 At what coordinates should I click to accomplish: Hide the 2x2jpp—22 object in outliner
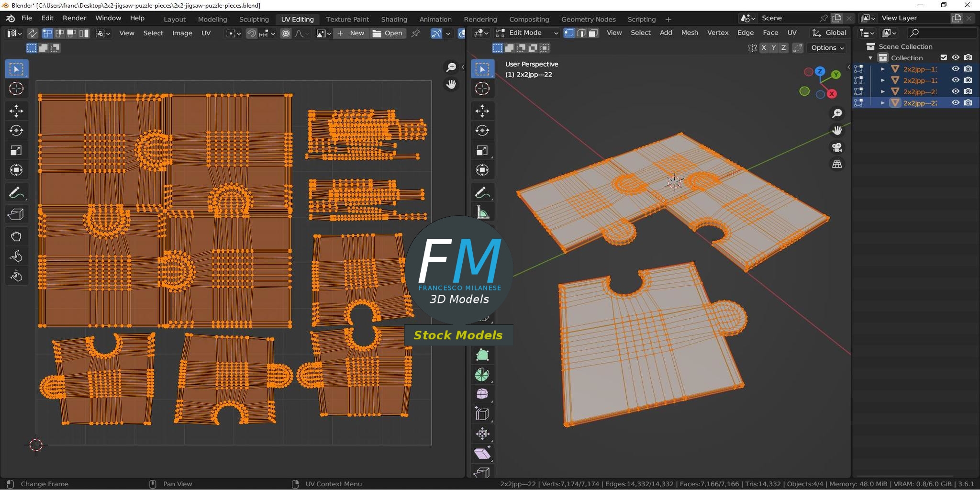click(x=955, y=103)
